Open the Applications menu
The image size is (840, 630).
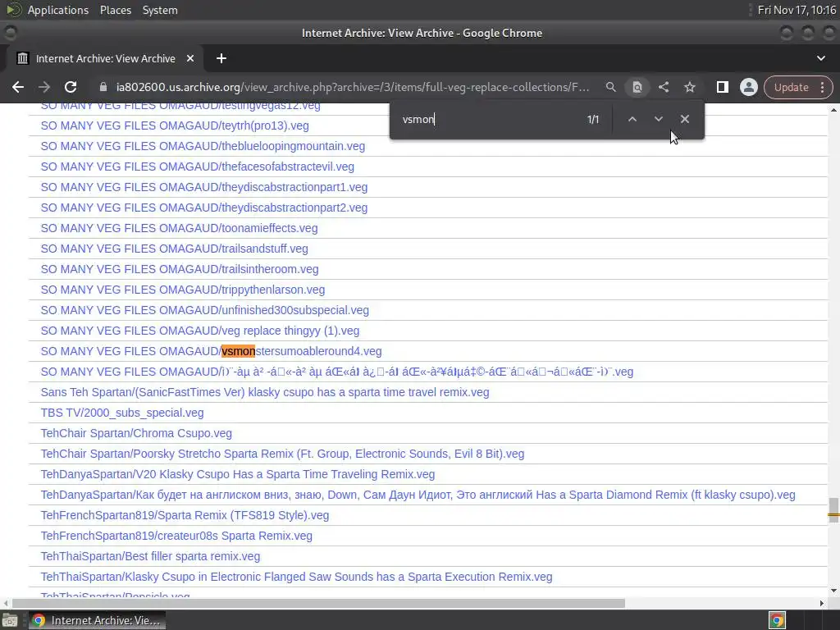pos(58,10)
